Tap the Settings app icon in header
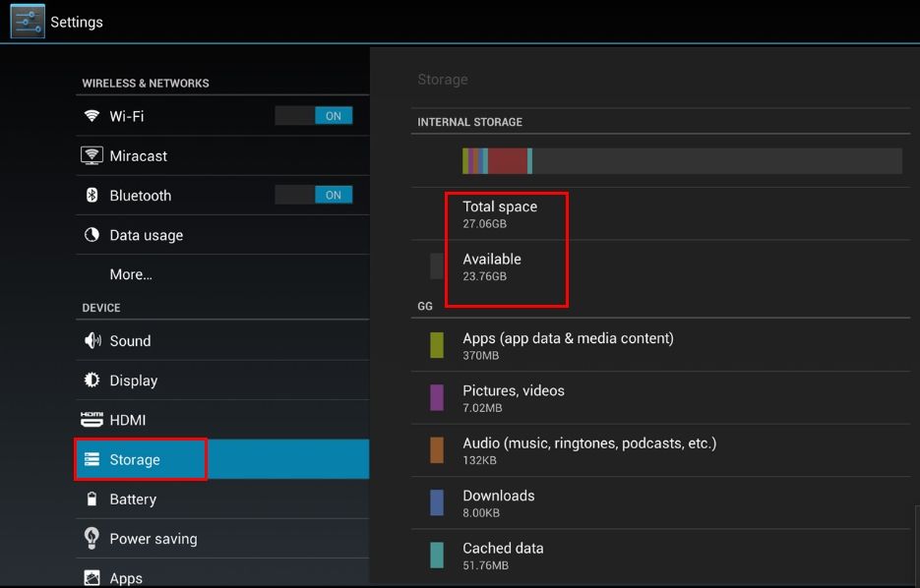The image size is (920, 588). click(x=28, y=22)
